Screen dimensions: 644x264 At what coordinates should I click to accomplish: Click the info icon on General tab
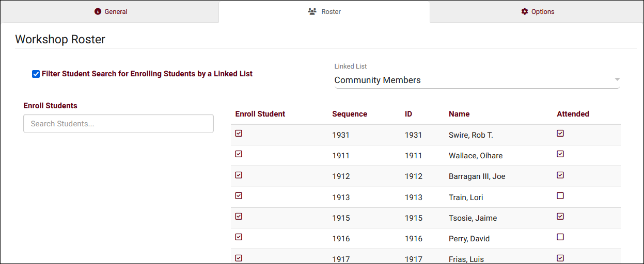click(98, 11)
